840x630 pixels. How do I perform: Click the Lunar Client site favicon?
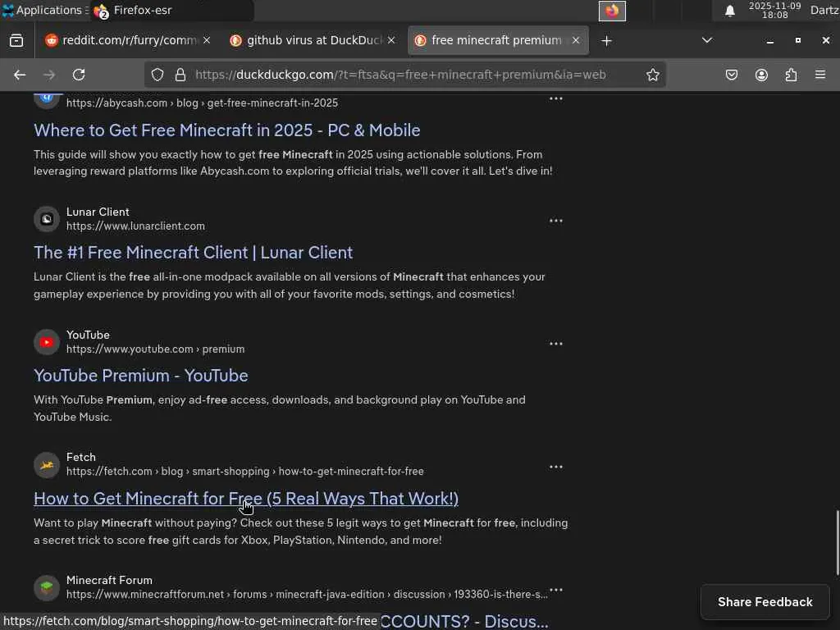coord(47,219)
